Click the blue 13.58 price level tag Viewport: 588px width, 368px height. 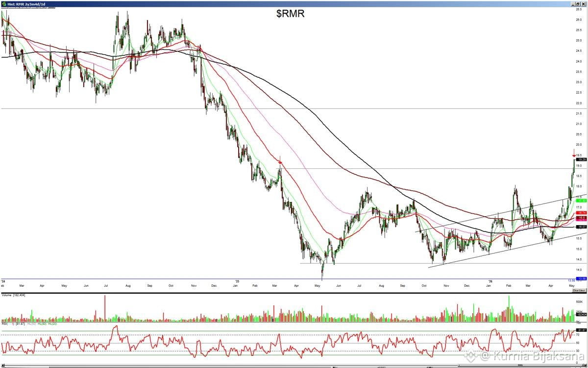click(x=581, y=278)
